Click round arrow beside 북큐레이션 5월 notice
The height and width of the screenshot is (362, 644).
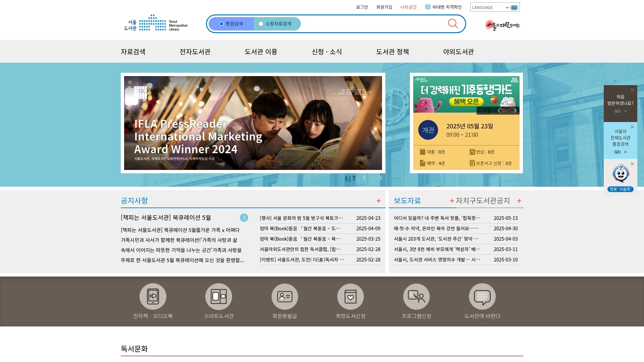[x=244, y=218]
